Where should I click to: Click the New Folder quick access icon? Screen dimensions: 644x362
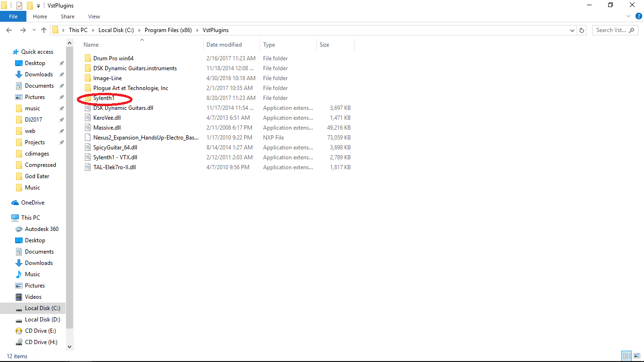[30, 5]
